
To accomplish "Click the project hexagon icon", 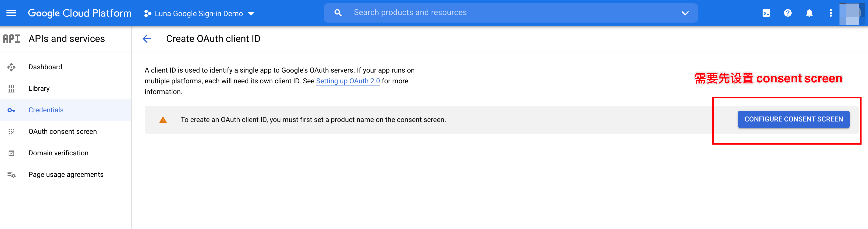I will (147, 13).
